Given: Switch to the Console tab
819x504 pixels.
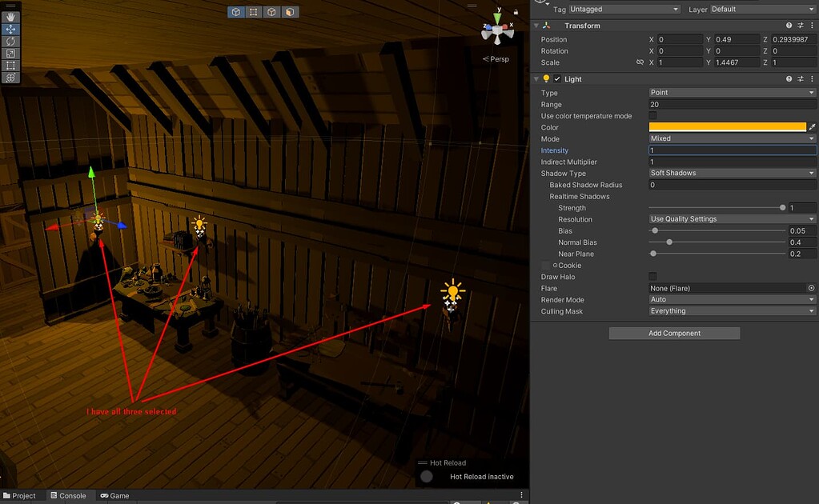Looking at the screenshot, I should [70, 495].
